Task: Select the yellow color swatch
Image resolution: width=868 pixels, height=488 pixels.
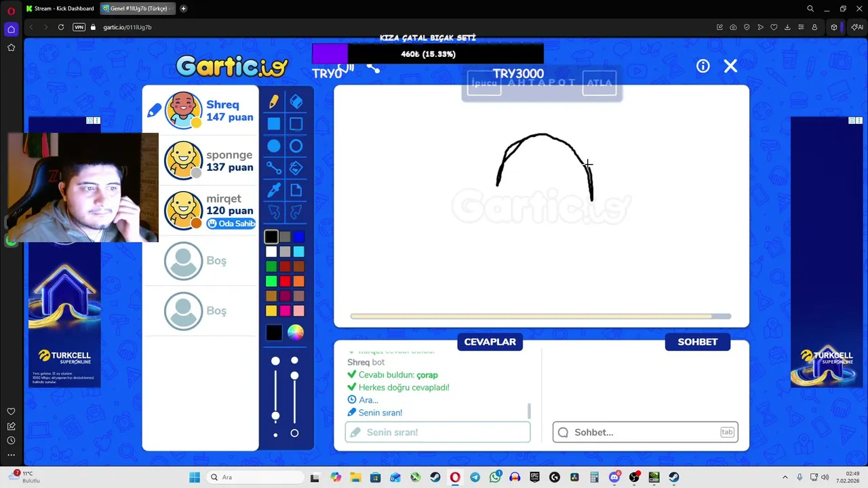Action: click(x=271, y=311)
